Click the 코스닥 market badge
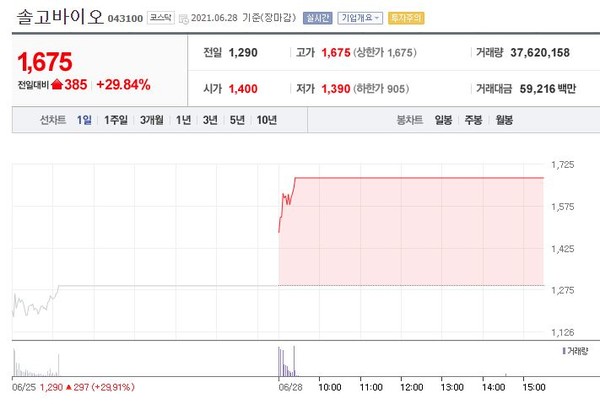This screenshot has height=404, width=600. (x=159, y=19)
